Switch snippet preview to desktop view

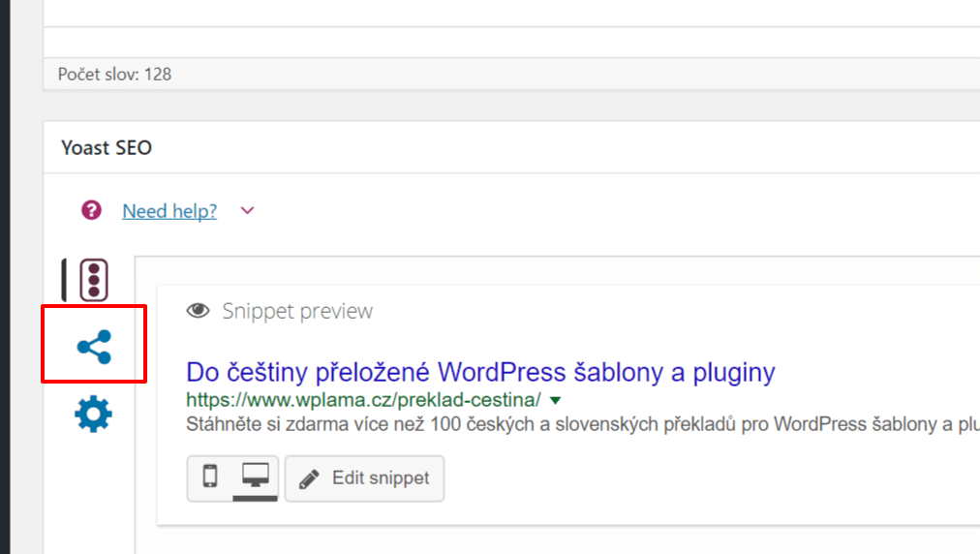(256, 477)
